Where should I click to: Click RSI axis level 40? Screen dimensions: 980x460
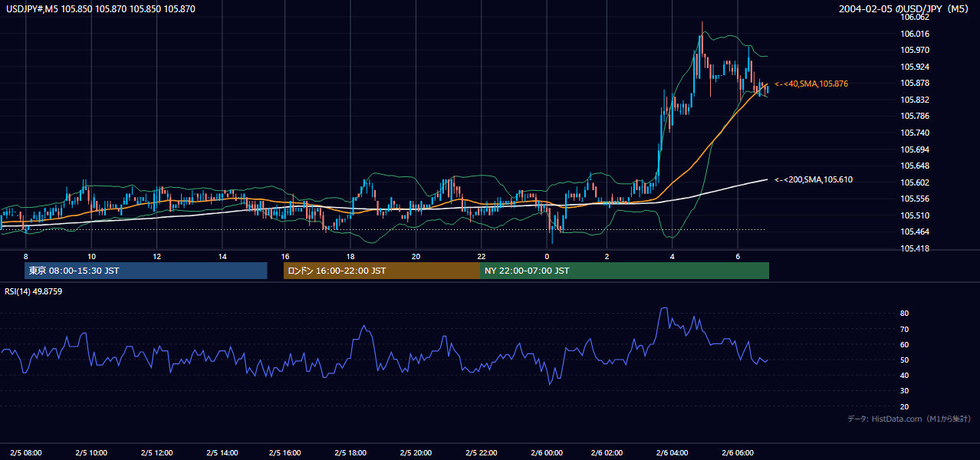(905, 375)
